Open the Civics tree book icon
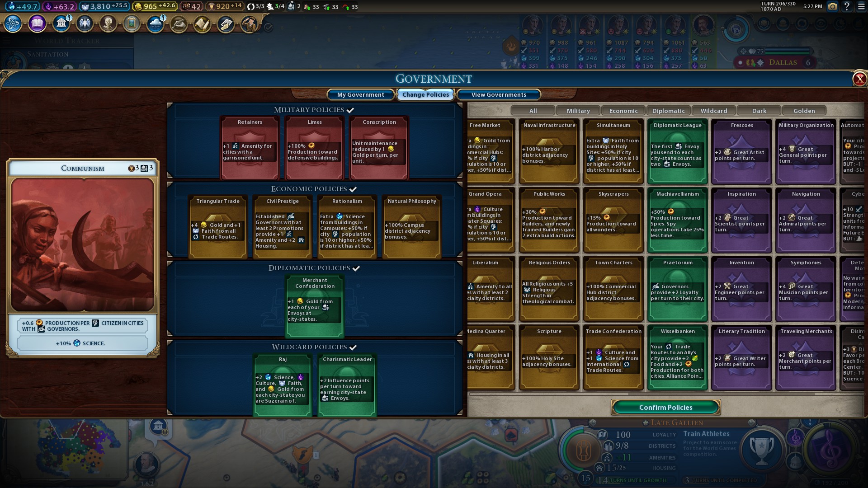Screen dimensions: 868x488 [x=37, y=23]
